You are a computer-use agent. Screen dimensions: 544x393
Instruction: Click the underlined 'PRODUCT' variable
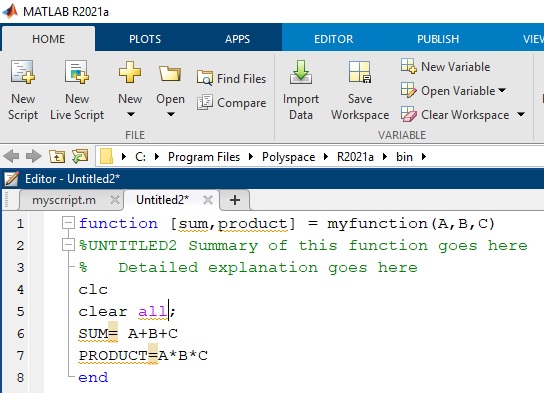click(x=113, y=356)
